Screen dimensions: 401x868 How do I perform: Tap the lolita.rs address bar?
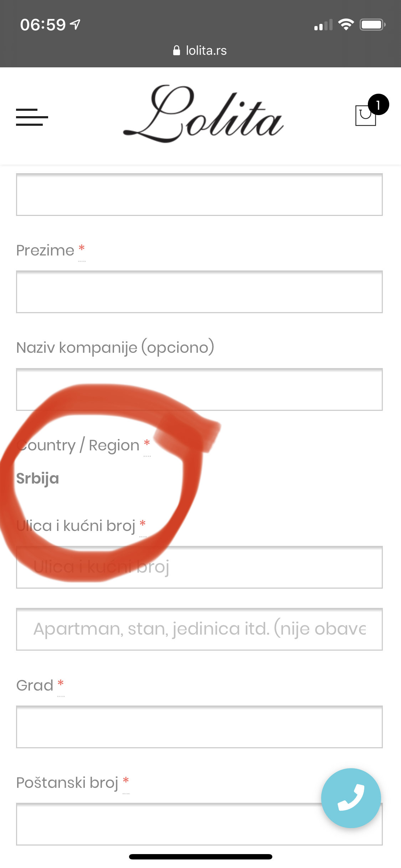(x=200, y=51)
